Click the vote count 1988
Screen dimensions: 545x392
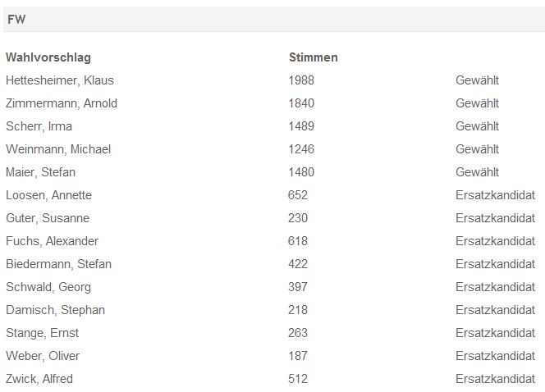pyautogui.click(x=301, y=80)
